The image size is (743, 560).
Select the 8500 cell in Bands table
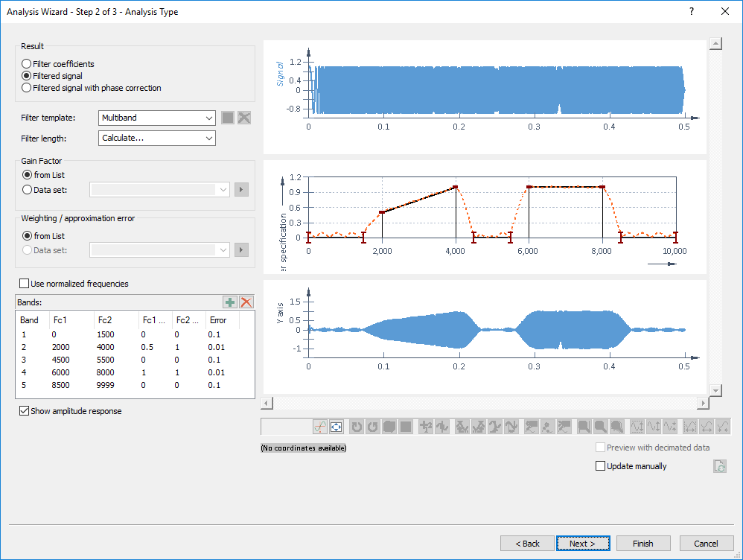60,385
